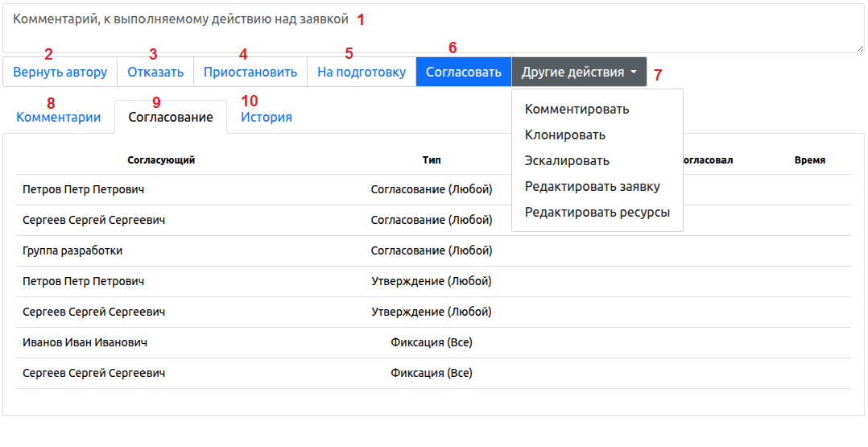The image size is (868, 447).
Task: Click the comment text area for the request
Action: [433, 28]
